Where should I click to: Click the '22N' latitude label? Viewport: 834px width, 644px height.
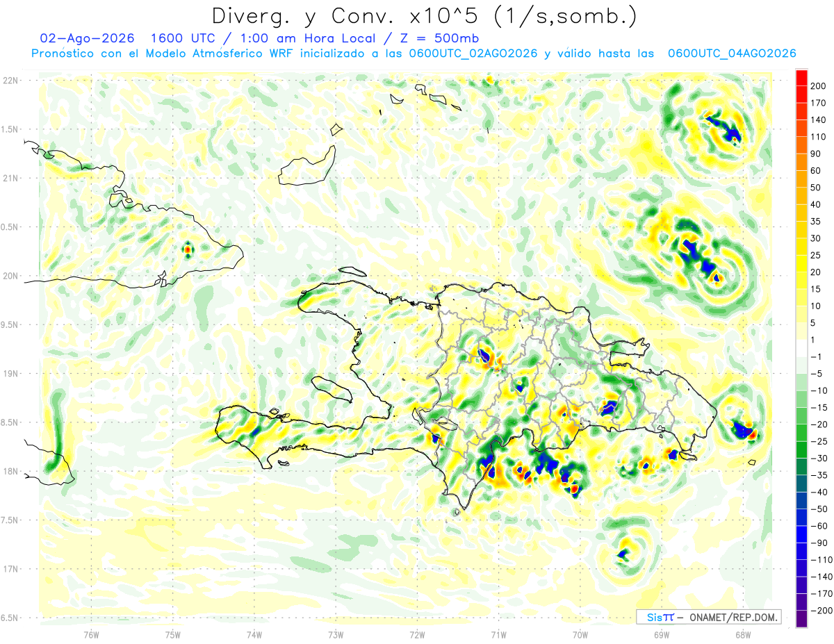click(x=10, y=81)
